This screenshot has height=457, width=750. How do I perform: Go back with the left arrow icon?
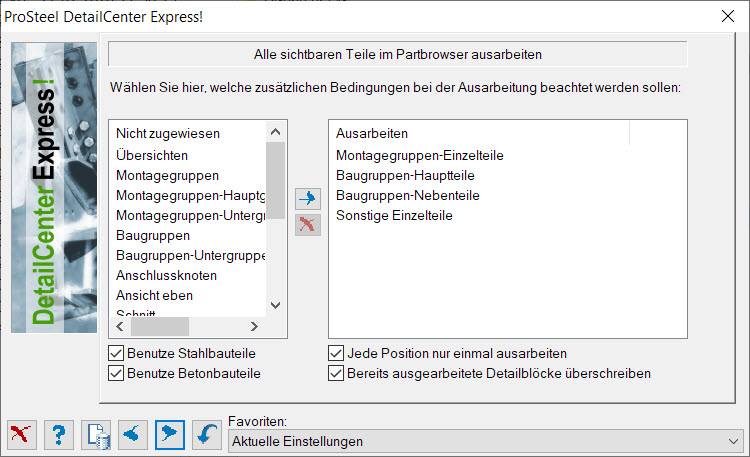point(133,435)
